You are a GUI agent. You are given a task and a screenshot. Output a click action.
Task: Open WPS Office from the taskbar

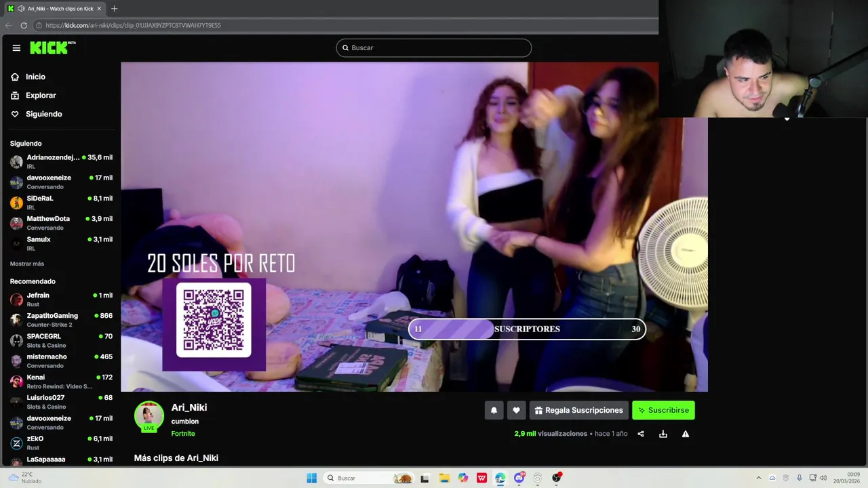tap(481, 478)
